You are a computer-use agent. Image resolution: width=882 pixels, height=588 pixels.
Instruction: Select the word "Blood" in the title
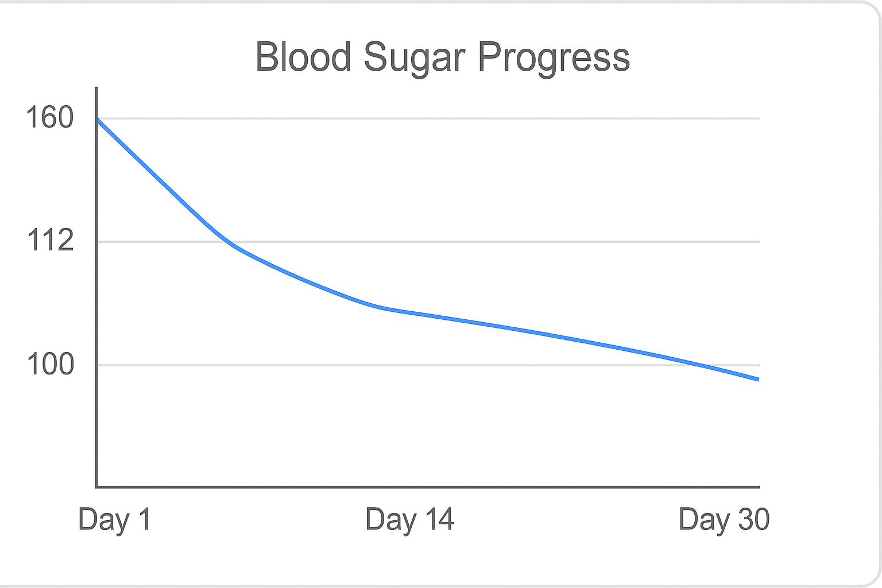tap(303, 57)
